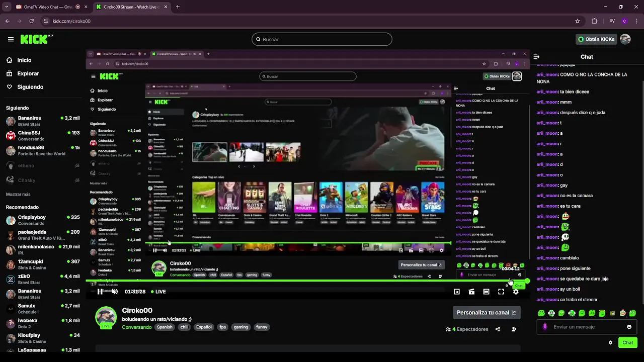
Task: Open iwobeka Dota 2 channel
Action: click(x=43, y=323)
